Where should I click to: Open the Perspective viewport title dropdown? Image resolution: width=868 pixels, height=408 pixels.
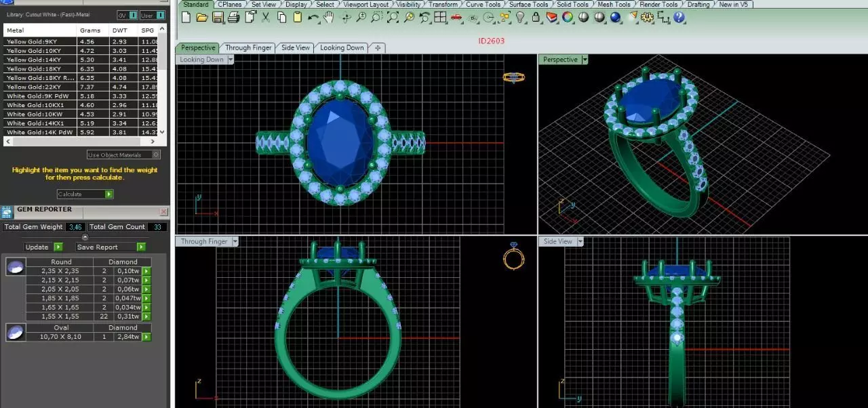point(585,60)
